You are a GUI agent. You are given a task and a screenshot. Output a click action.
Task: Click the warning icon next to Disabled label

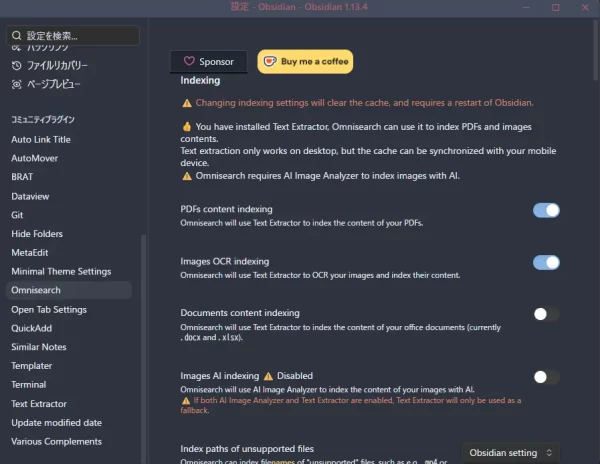tap(269, 376)
